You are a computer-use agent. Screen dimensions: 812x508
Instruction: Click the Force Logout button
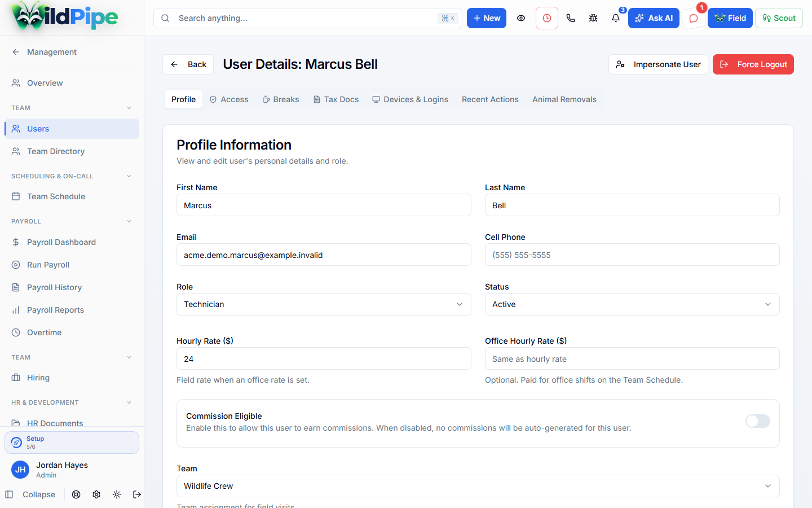753,64
